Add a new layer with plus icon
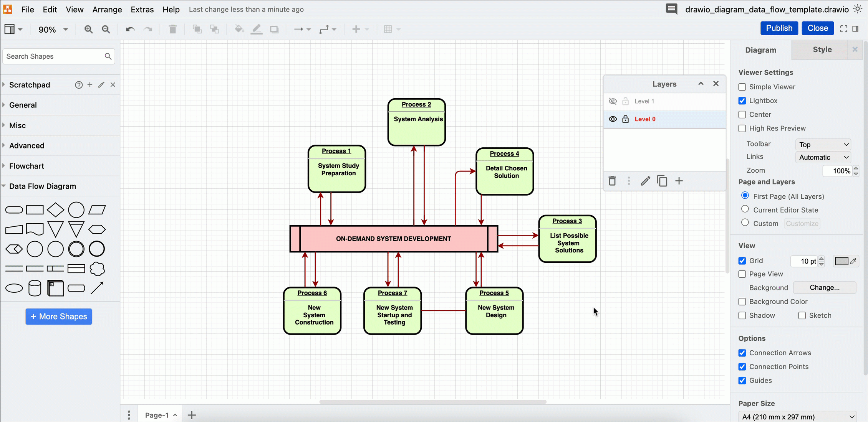 679,181
